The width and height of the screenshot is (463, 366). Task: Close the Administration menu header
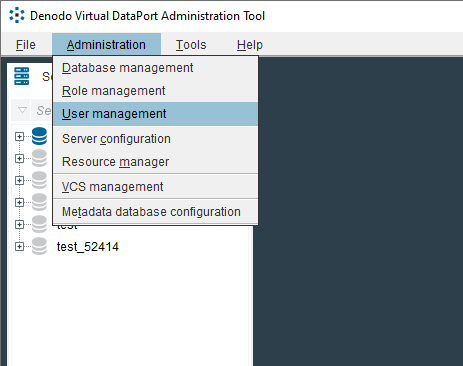coord(106,45)
